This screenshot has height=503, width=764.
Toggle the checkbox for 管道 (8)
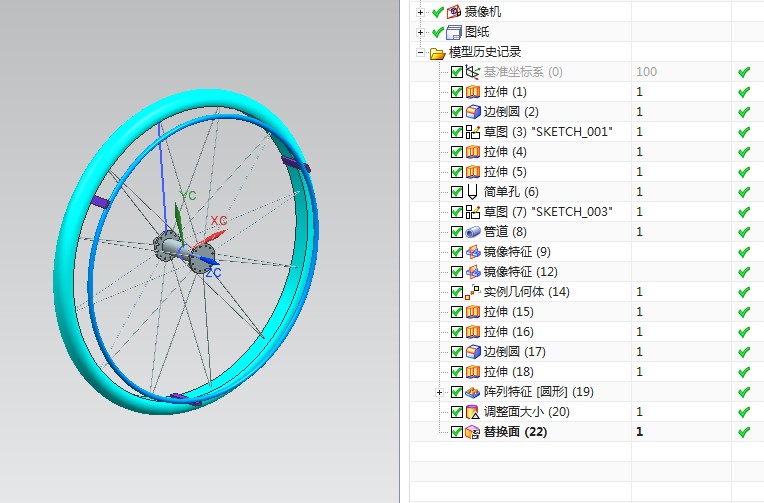[x=457, y=232]
